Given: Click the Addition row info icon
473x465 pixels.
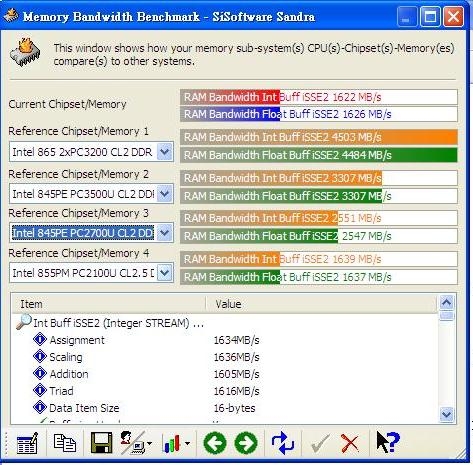Looking at the screenshot, I should click(40, 373).
